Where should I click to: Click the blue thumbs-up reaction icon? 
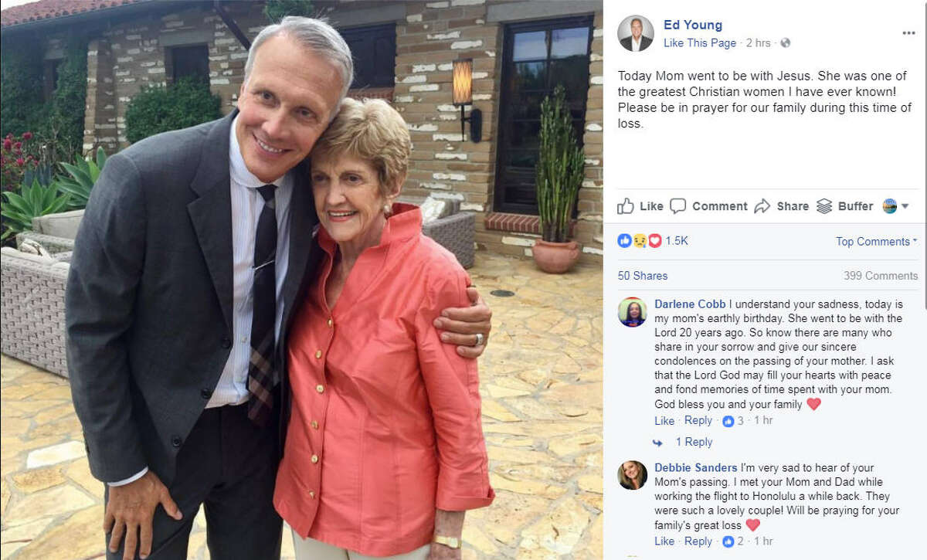tap(624, 240)
